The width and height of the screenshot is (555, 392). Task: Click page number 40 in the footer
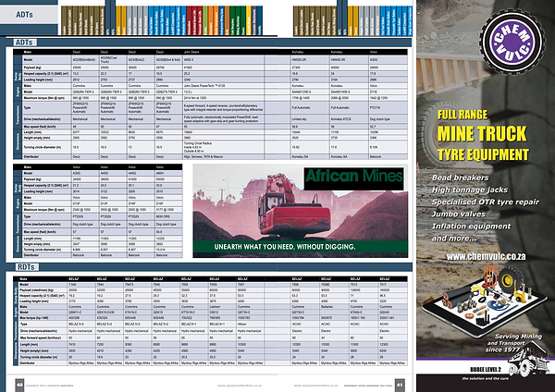[19, 385]
